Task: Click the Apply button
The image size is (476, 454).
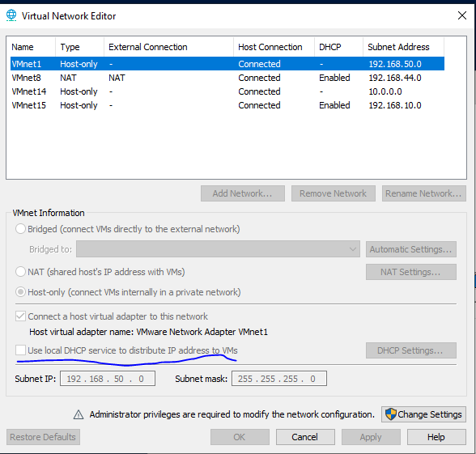Action: point(371,437)
